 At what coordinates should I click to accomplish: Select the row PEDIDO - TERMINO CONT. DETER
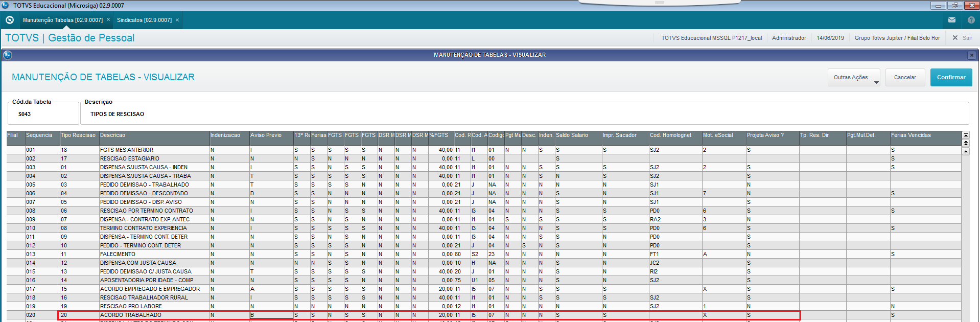(x=484, y=245)
